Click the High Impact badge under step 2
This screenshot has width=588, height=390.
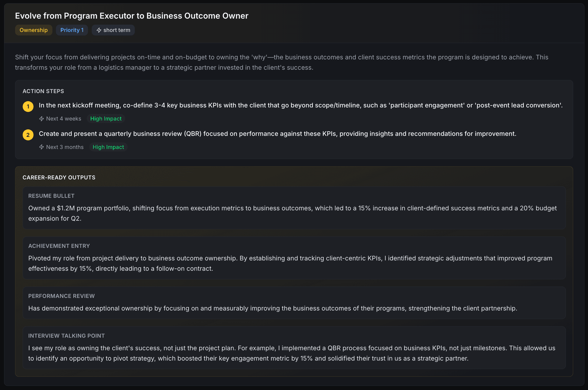point(108,147)
